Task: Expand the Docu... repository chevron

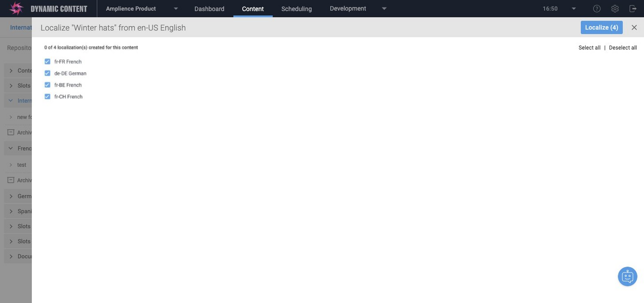Action: click(11, 256)
